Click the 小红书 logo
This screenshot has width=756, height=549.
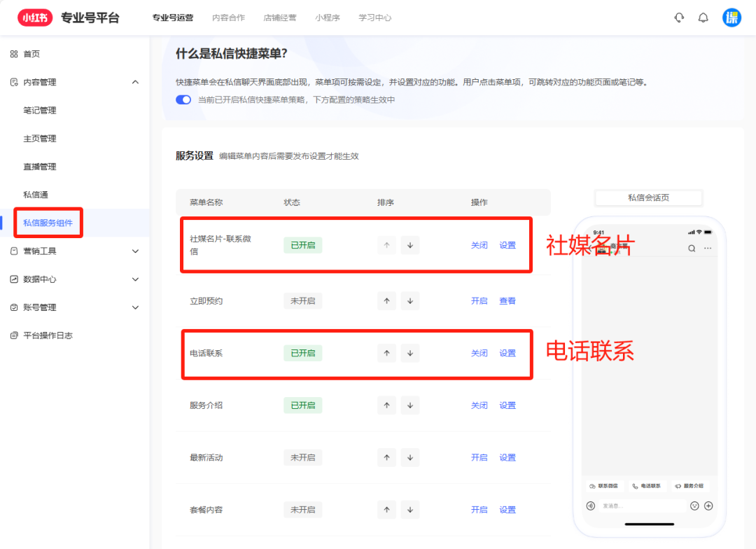pyautogui.click(x=34, y=17)
